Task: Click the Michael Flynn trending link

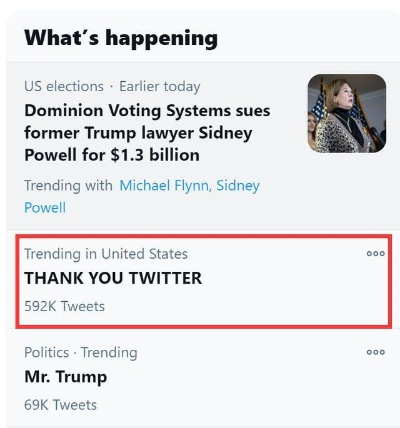Action: 165,185
